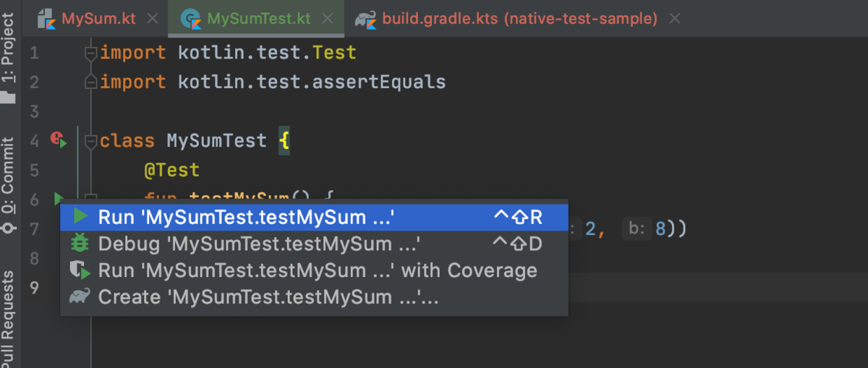Viewport: 868px width, 368px height.
Task: Collapse the MySumTest class fold marker
Action: point(90,141)
